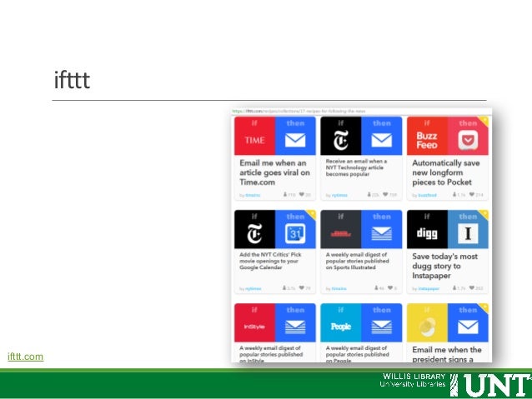Click the heart count on digg recipe

click(476, 288)
